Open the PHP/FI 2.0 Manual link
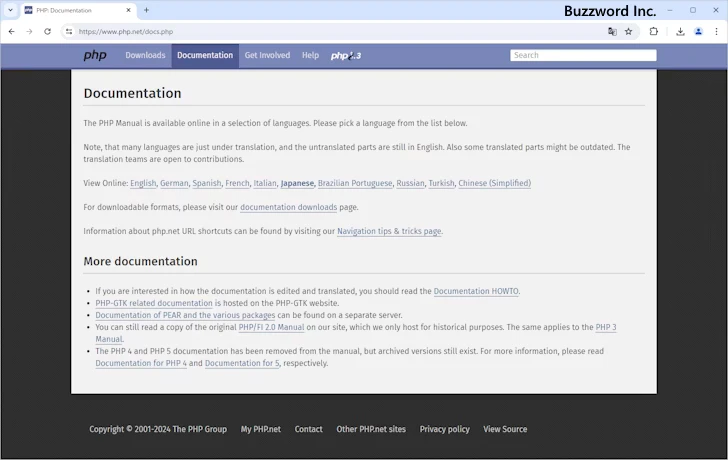This screenshot has height=460, width=728. [271, 327]
